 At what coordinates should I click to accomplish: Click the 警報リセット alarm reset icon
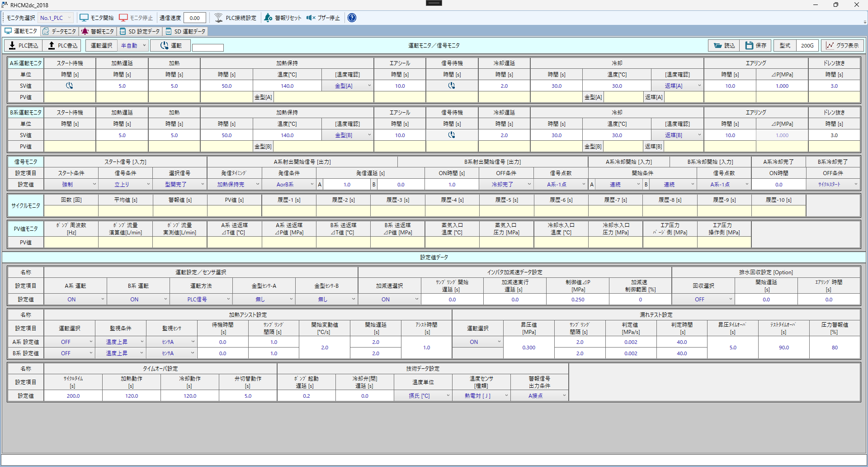(268, 18)
